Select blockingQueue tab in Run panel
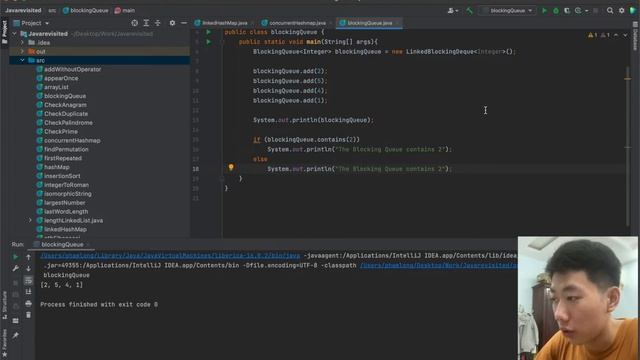The height and width of the screenshot is (360, 640). [61, 244]
